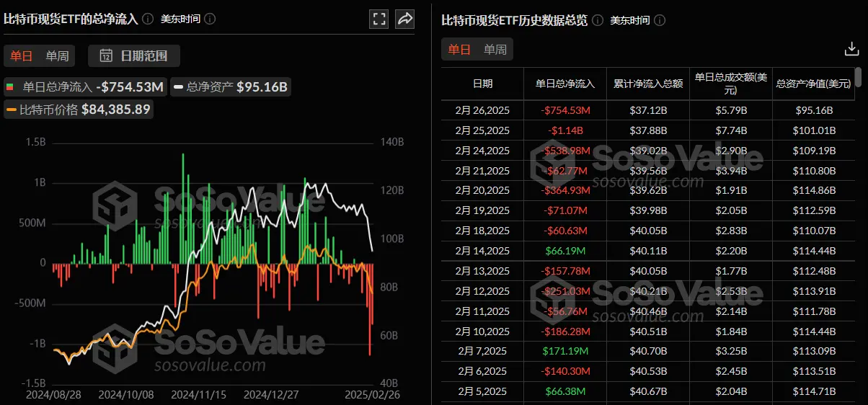Click the -$1.14B net inflow cell
The width and height of the screenshot is (868, 405).
point(565,130)
